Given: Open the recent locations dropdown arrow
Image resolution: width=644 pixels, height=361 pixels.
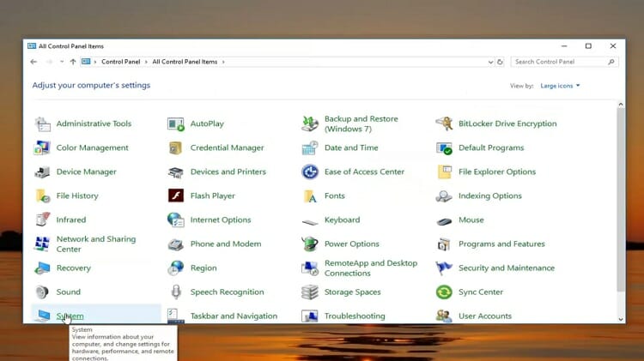Looking at the screenshot, I should click(62, 62).
